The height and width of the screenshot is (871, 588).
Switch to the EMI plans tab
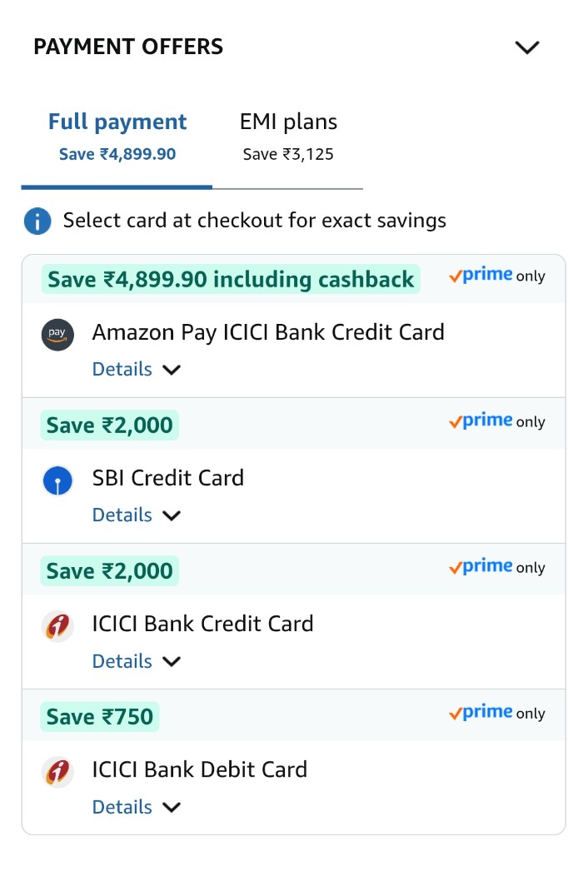(288, 135)
